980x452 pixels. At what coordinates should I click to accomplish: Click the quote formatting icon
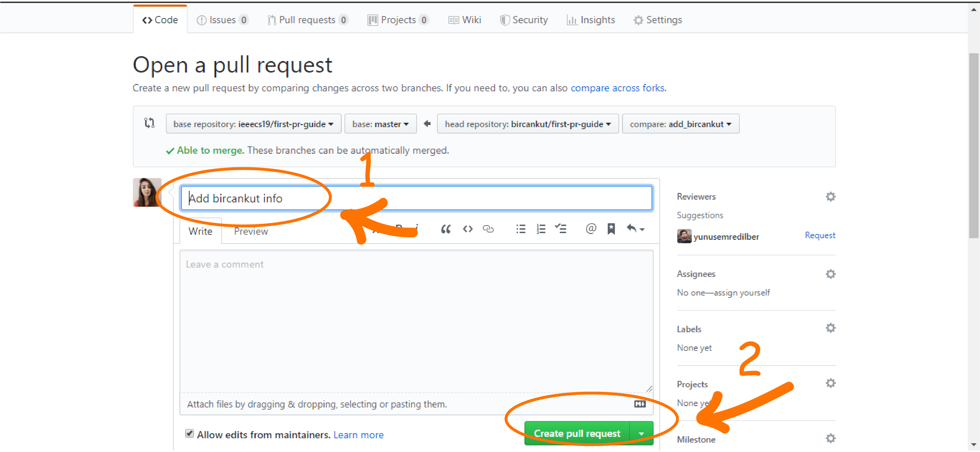point(445,229)
